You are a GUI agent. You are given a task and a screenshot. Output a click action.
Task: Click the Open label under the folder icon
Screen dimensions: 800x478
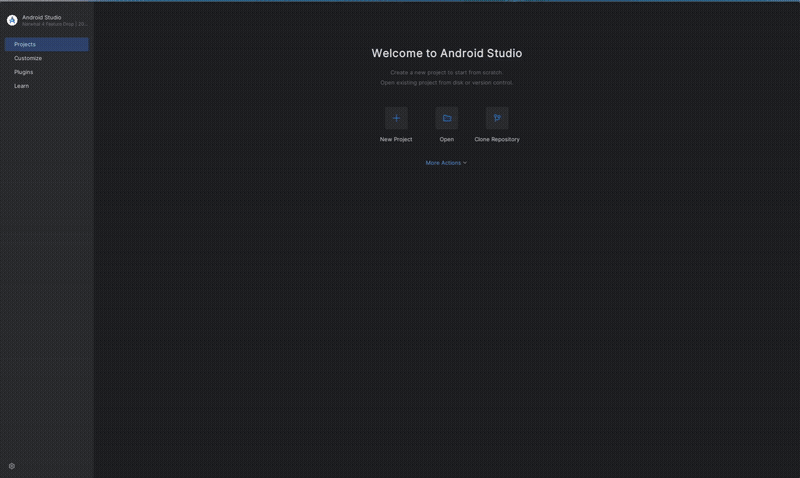pos(446,139)
